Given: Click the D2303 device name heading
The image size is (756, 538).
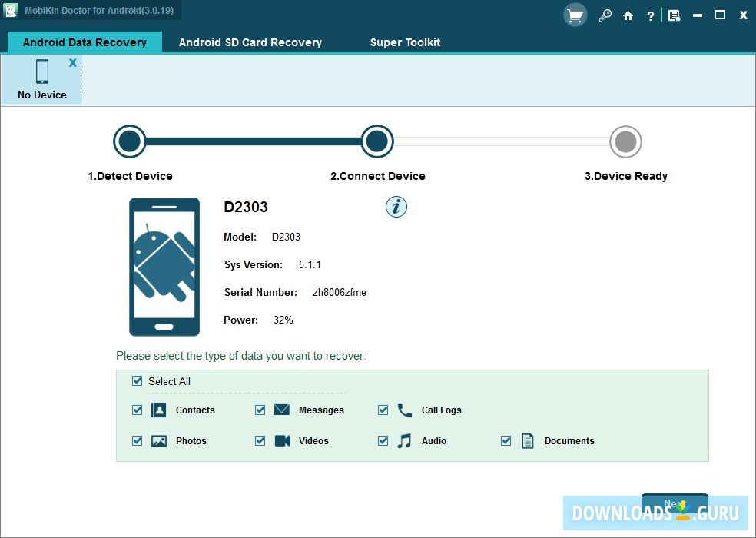Looking at the screenshot, I should point(246,207).
